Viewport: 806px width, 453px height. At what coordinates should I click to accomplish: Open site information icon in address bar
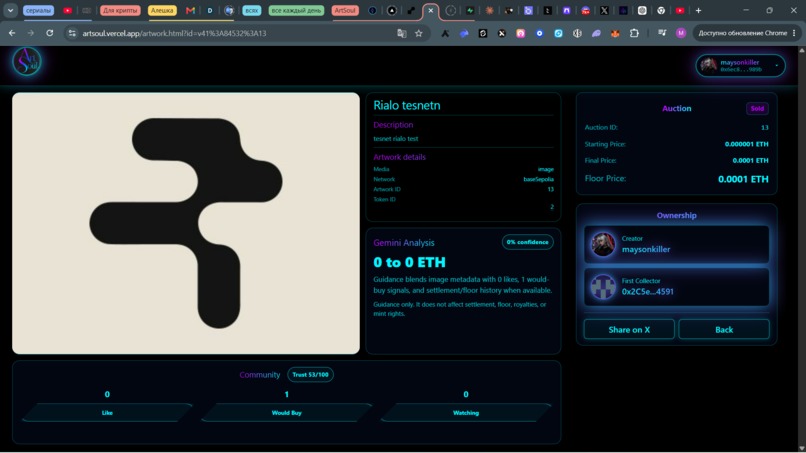[x=72, y=33]
